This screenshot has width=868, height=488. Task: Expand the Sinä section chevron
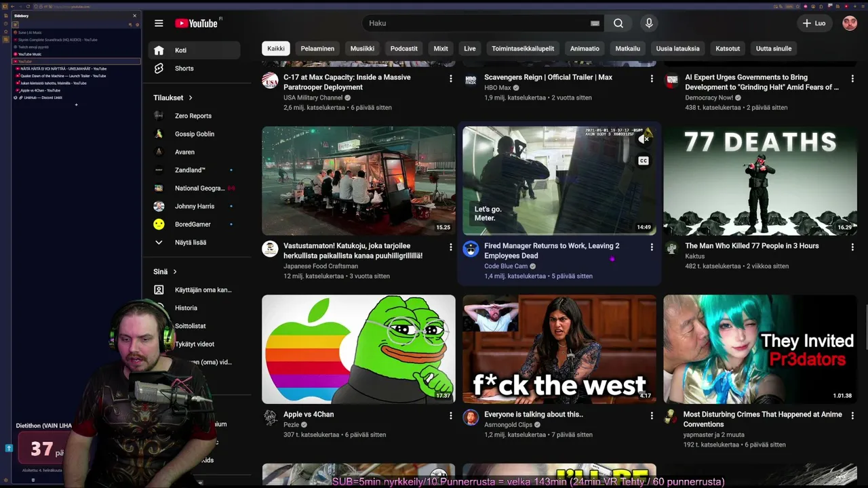coord(175,272)
